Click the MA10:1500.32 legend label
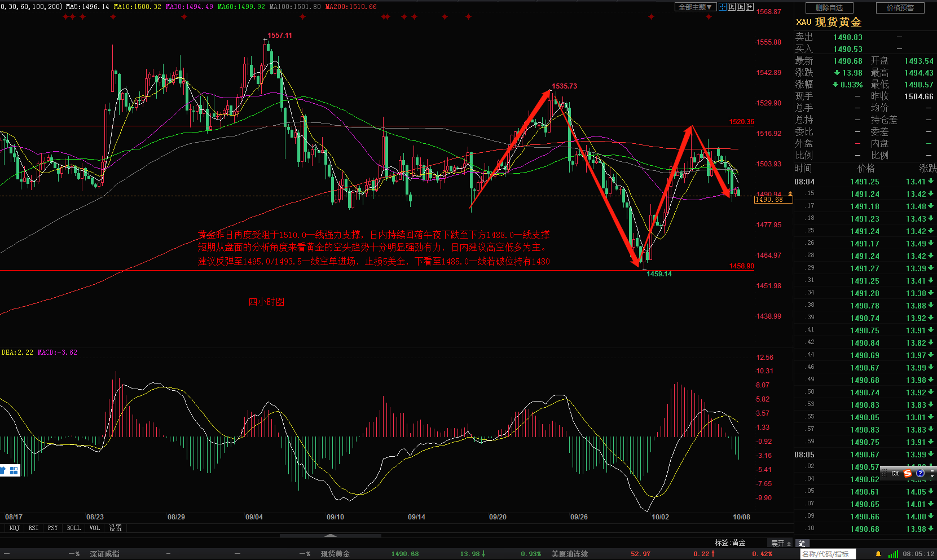The width and height of the screenshot is (937, 560). pyautogui.click(x=137, y=7)
